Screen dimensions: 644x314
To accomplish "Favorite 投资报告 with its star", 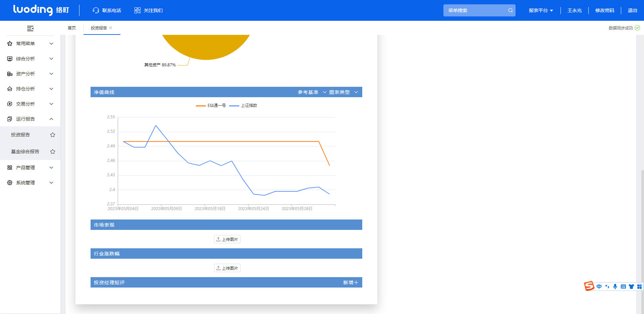I will pyautogui.click(x=53, y=135).
